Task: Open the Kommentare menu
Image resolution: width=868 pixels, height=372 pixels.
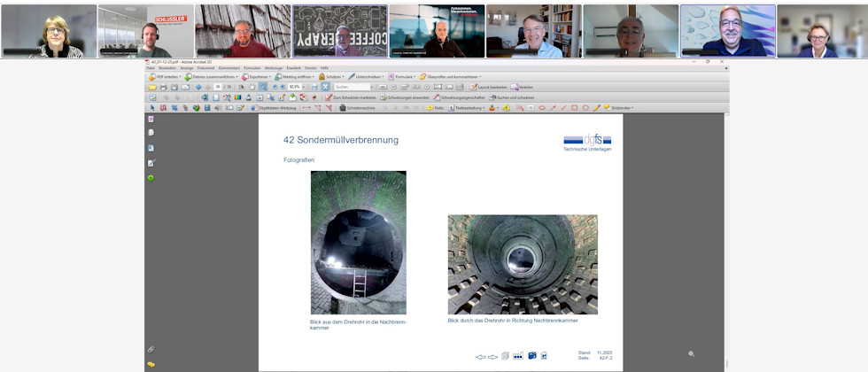Action: 229,67
